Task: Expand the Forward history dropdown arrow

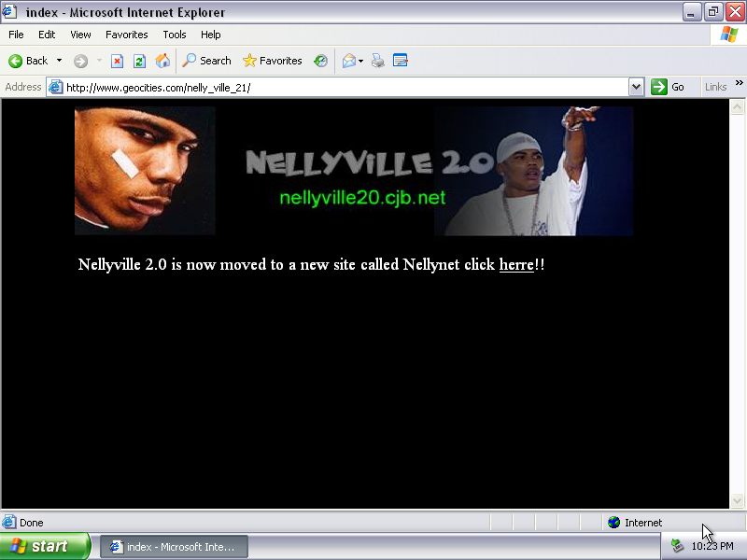Action: 99,61
